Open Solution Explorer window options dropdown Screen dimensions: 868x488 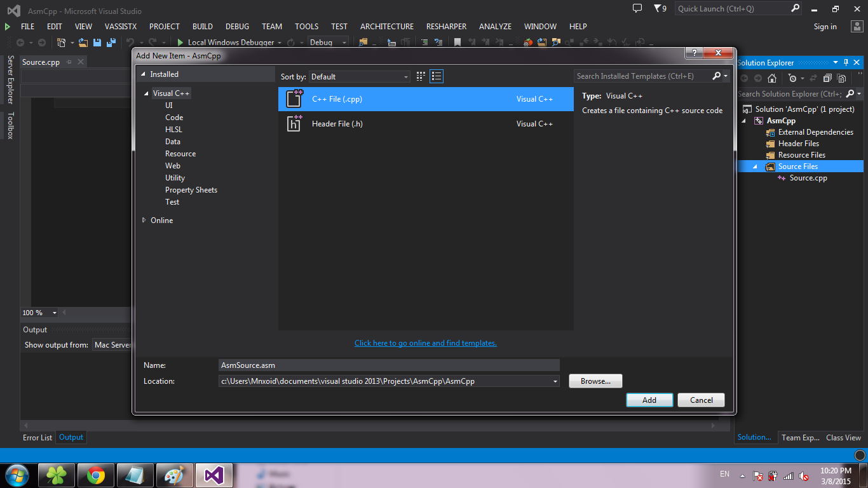pos(836,62)
